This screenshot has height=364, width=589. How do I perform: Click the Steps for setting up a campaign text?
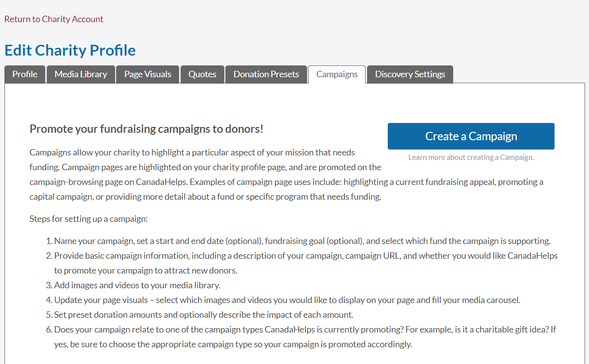pyautogui.click(x=89, y=219)
